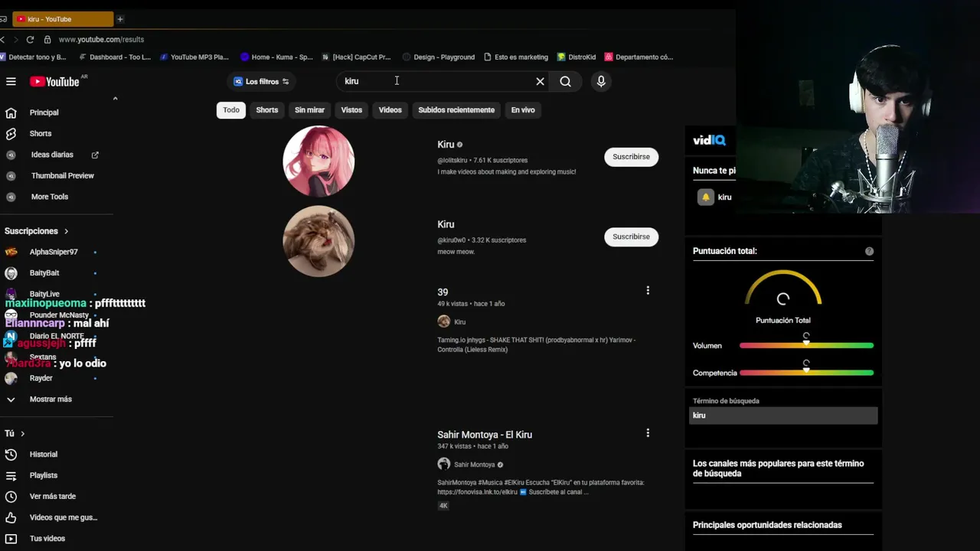Screen dimensions: 980x551
Task: Open Shorts from the sidebar
Action: pos(41,134)
